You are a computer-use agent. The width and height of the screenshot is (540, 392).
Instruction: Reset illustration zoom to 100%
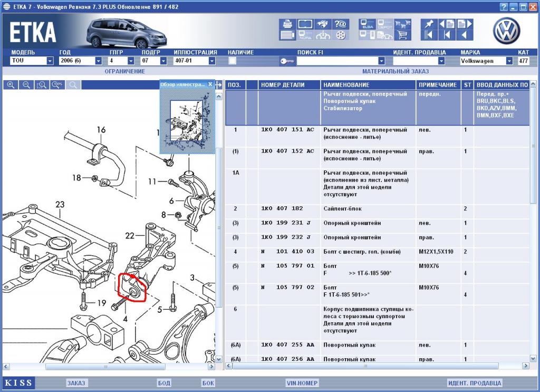pyautogui.click(x=57, y=85)
